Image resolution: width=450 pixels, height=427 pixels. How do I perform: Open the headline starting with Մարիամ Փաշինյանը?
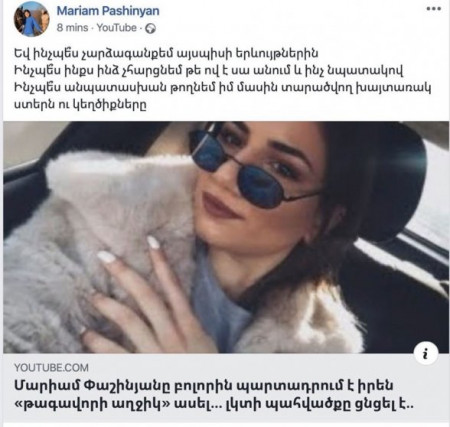tap(204, 386)
